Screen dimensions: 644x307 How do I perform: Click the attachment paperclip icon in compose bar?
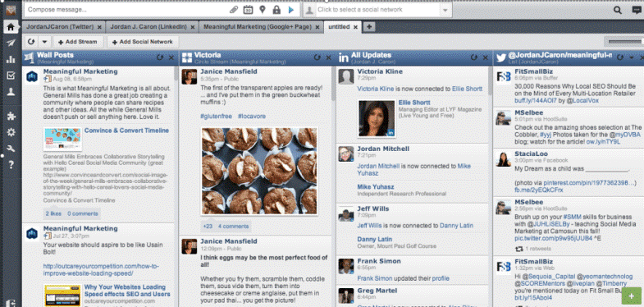[x=234, y=10]
